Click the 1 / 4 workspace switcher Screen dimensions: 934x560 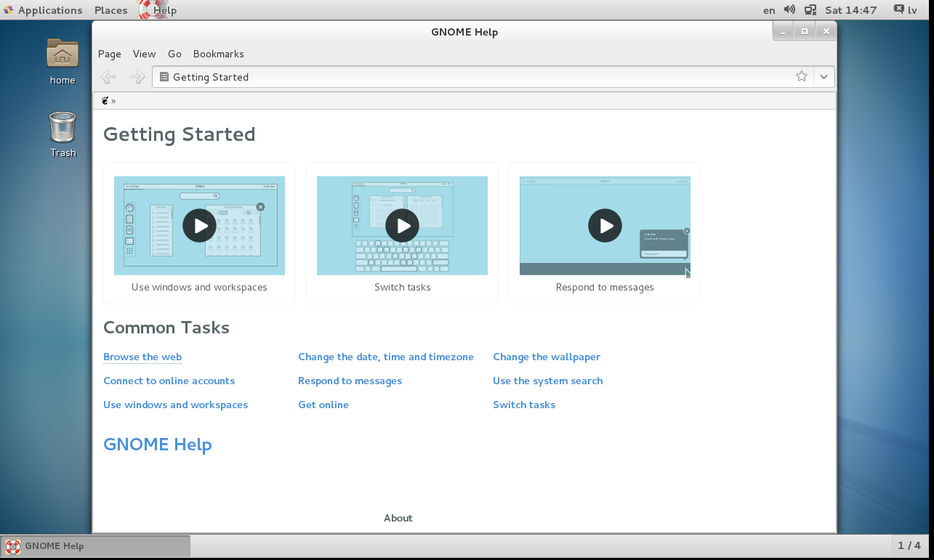(x=909, y=545)
